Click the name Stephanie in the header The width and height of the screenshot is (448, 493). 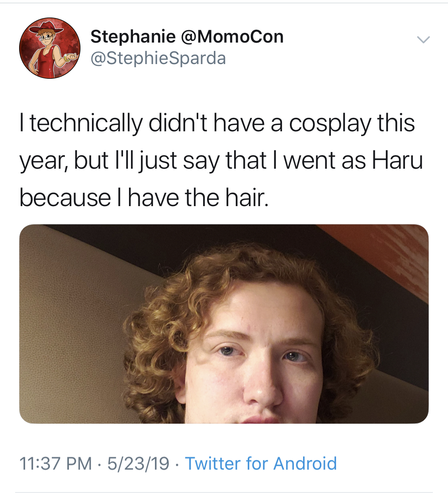(133, 37)
